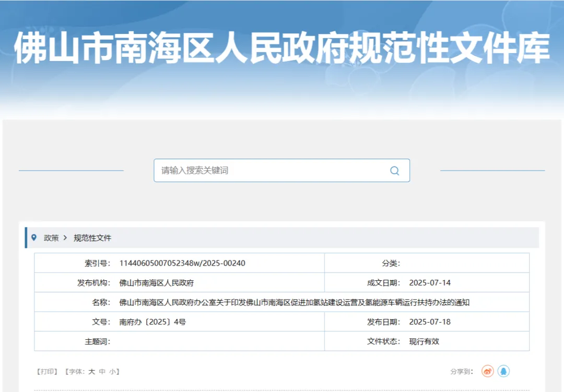The image size is (564, 392).
Task: Click the search magnifier icon
Action: point(394,170)
